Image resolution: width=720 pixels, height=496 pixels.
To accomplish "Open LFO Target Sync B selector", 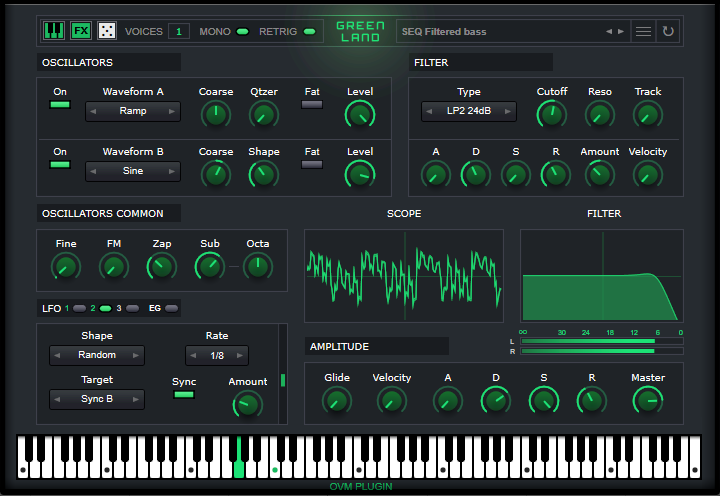I will (97, 399).
